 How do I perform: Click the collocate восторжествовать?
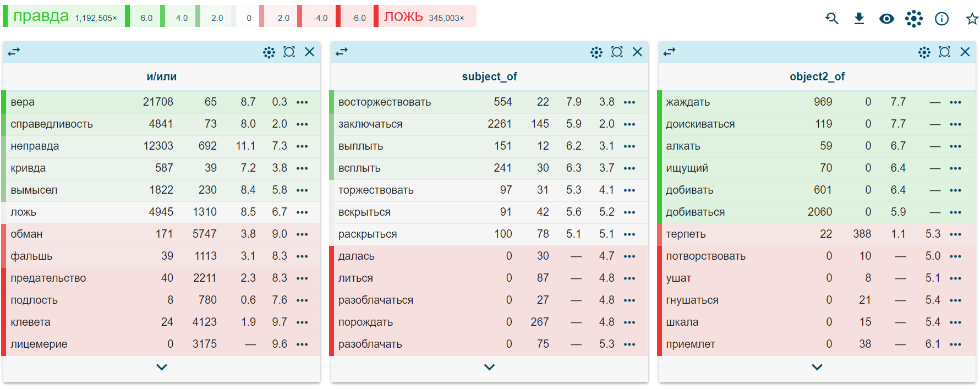[x=384, y=102]
